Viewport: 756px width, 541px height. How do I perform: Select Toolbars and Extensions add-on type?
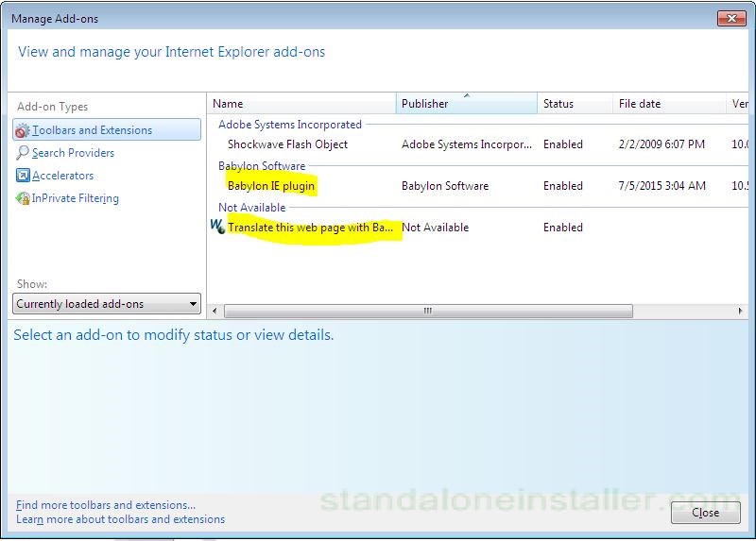(107, 130)
